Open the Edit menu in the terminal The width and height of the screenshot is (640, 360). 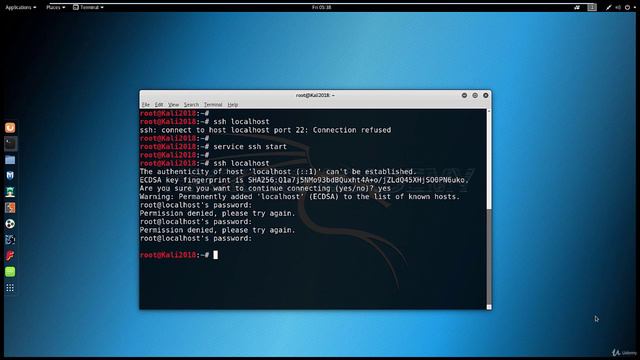pos(159,105)
